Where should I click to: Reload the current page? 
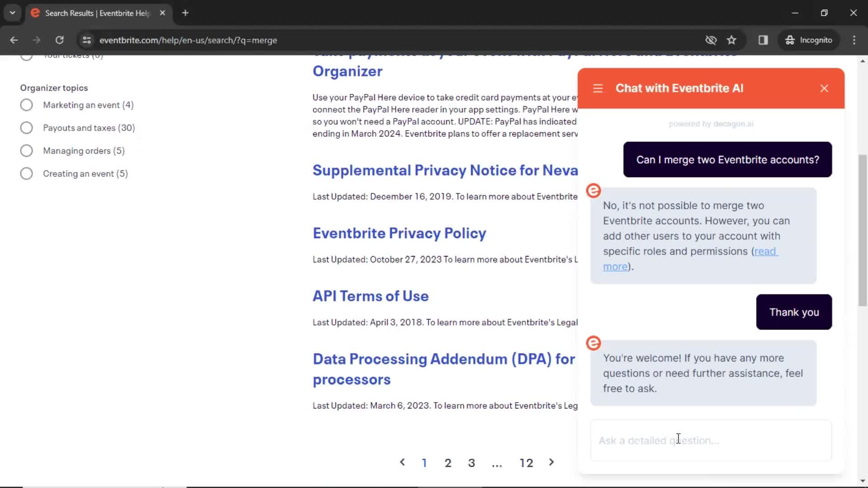[59, 40]
